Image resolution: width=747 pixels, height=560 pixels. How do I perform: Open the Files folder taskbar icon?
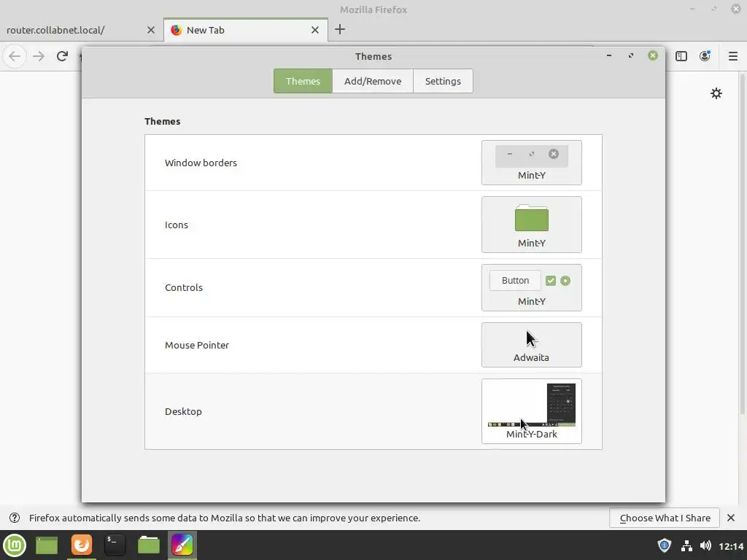click(149, 545)
